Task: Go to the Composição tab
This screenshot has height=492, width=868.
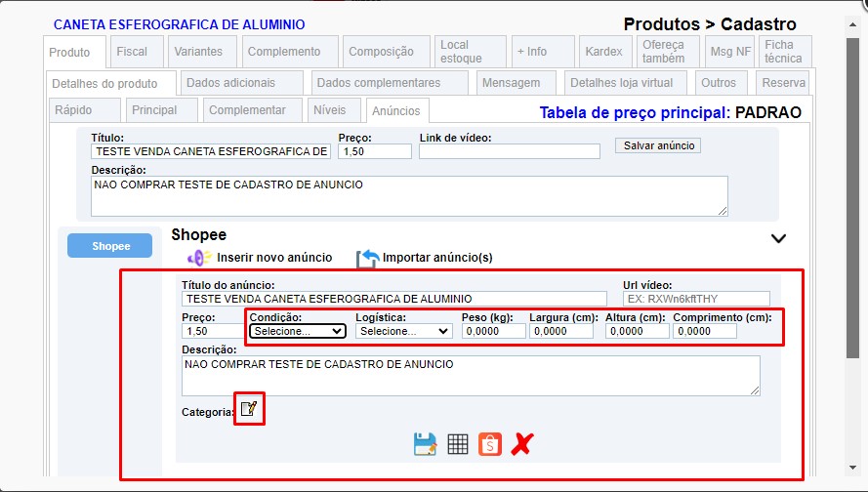Action: (387, 52)
